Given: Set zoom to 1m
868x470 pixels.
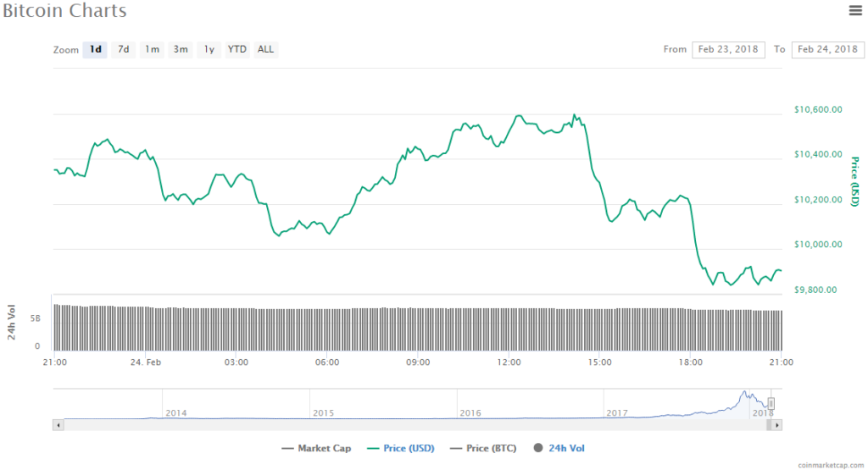Looking at the screenshot, I should click(x=152, y=49).
